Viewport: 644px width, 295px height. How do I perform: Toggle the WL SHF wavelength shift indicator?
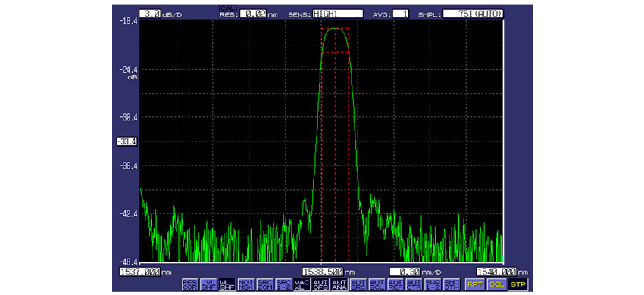227,284
